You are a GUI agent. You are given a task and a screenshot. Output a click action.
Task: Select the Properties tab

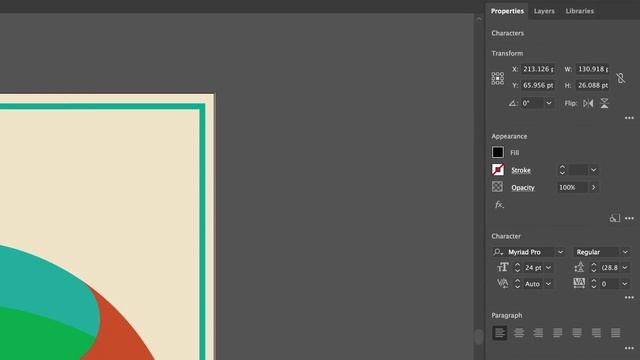[x=507, y=11]
